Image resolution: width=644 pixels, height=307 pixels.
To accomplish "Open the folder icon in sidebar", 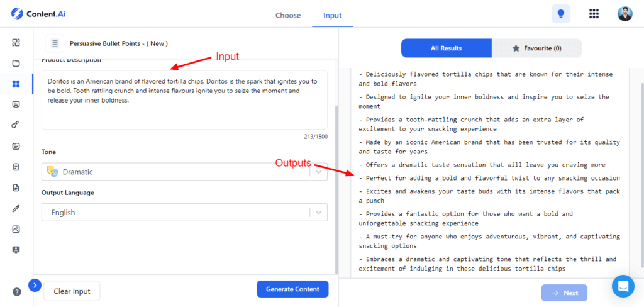I will tap(16, 63).
